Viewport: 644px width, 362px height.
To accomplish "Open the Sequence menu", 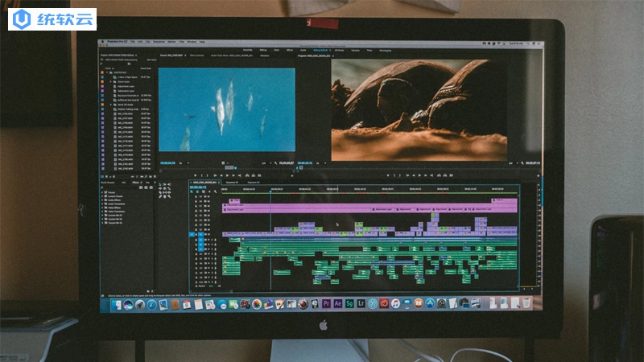I will (159, 42).
